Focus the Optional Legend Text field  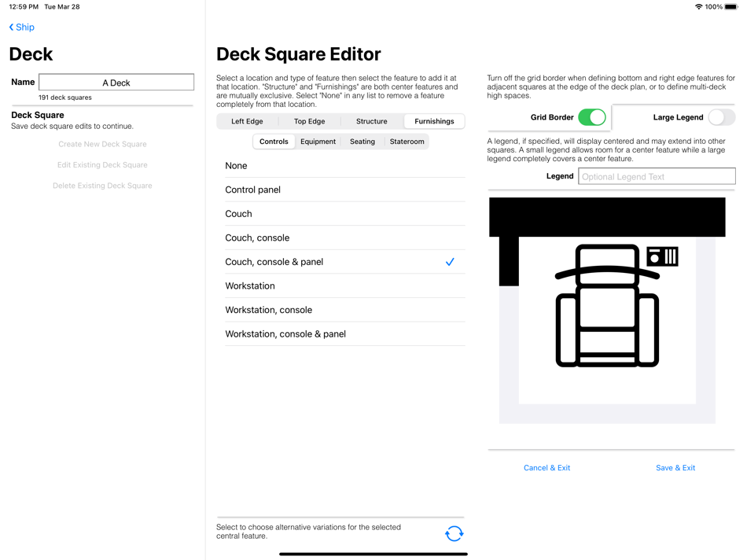[657, 176]
